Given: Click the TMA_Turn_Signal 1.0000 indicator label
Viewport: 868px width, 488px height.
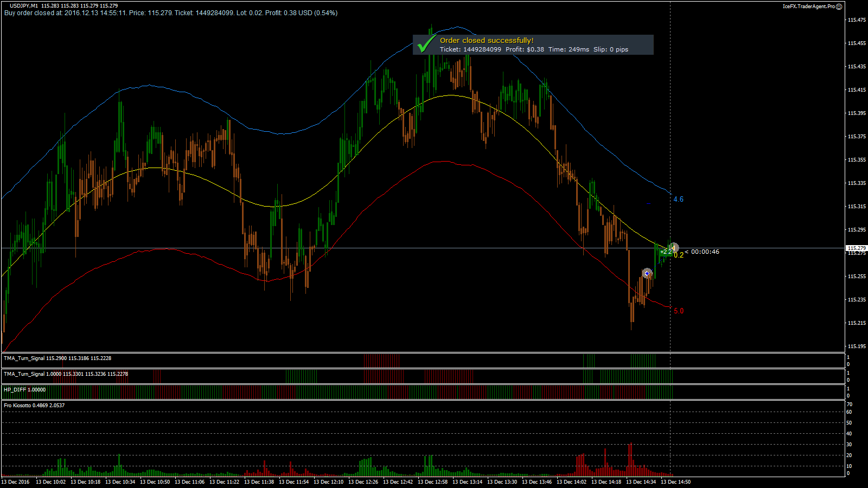Looking at the screenshot, I should coord(66,374).
